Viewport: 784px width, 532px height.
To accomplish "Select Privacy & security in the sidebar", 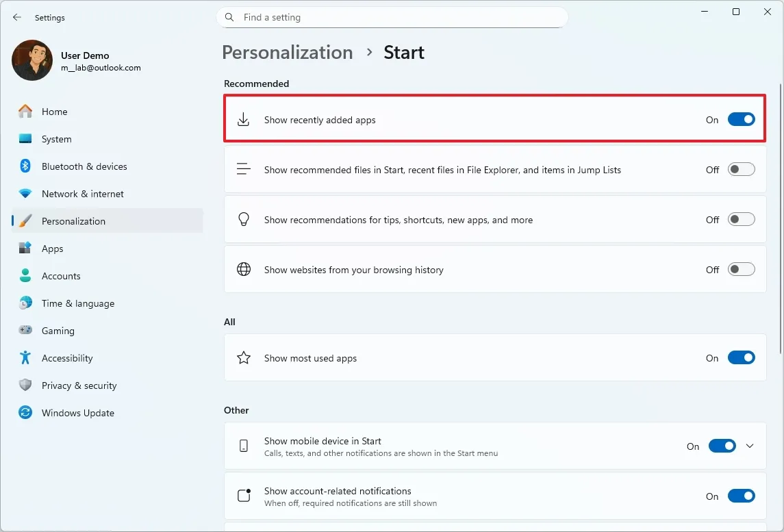I will (25, 385).
